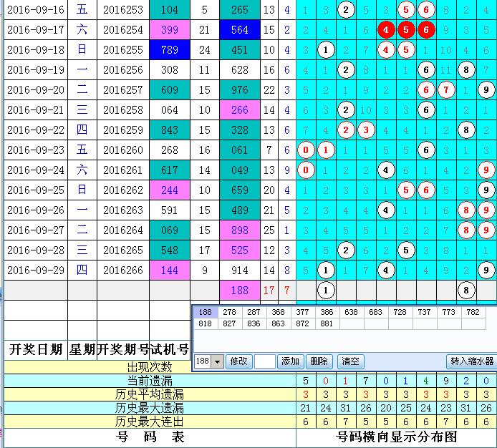
Task: Click the 试机号 column header
Action: 174,350
